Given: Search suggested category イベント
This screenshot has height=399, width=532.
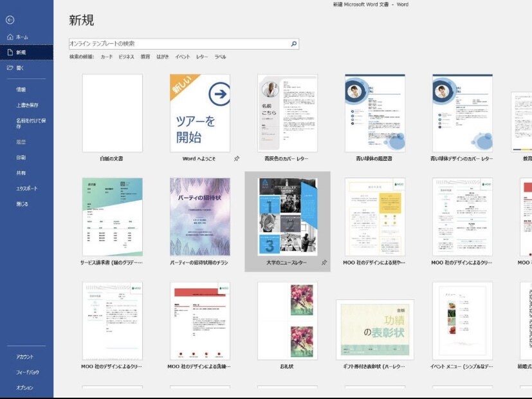Looking at the screenshot, I should point(183,57).
